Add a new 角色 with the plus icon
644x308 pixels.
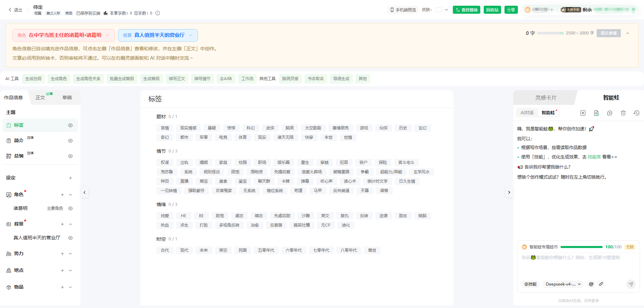pyautogui.click(x=62, y=195)
